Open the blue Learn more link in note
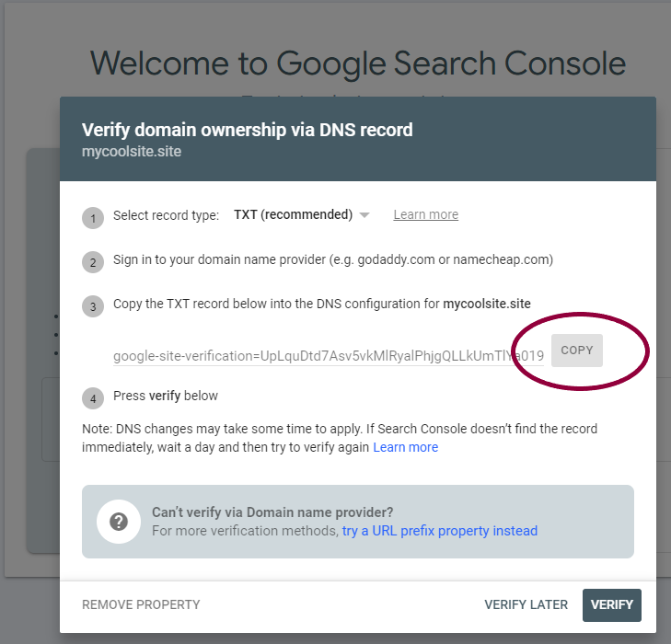The width and height of the screenshot is (671, 644). click(406, 447)
